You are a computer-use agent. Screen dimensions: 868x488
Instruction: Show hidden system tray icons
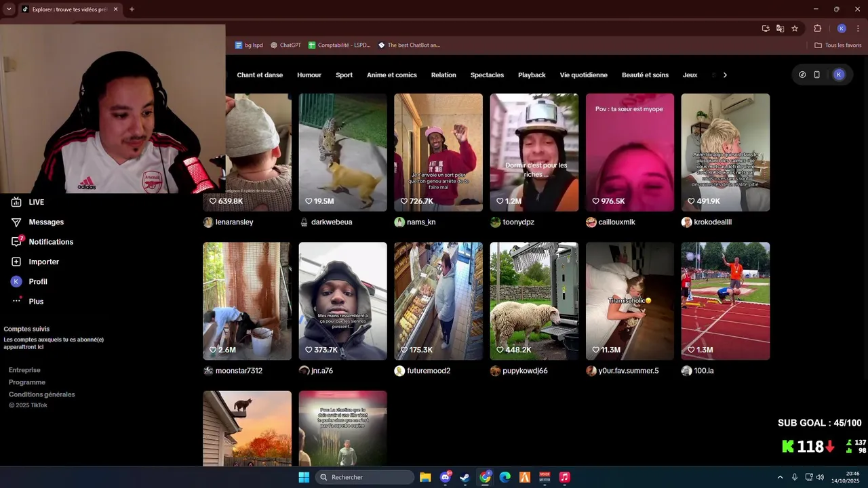pyautogui.click(x=780, y=477)
